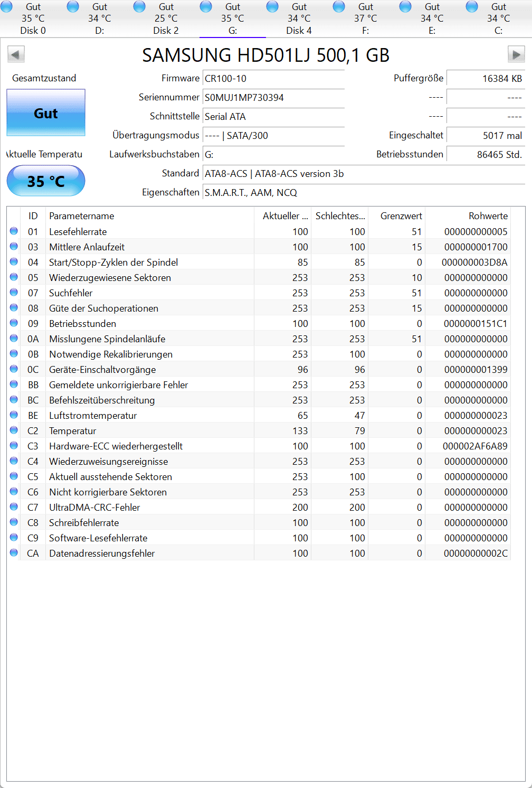Click the Eingeschaltet value 5017 mal

click(x=486, y=136)
